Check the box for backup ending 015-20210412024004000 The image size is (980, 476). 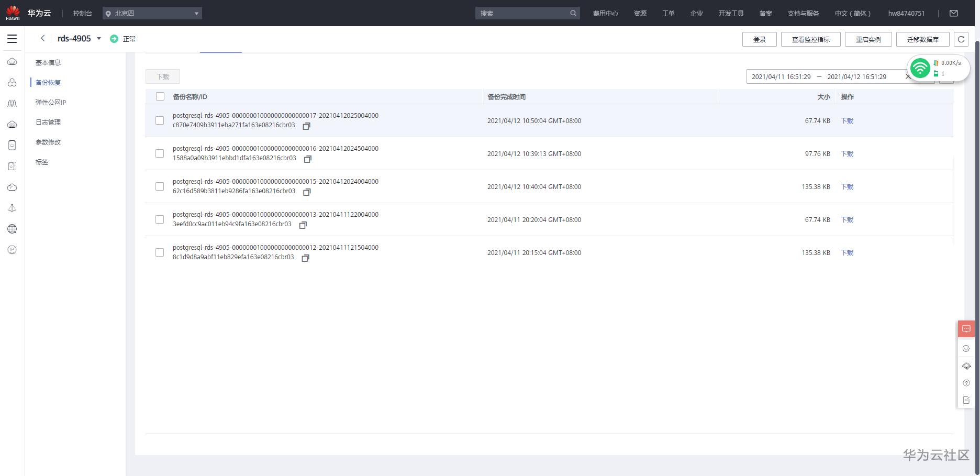coord(160,186)
